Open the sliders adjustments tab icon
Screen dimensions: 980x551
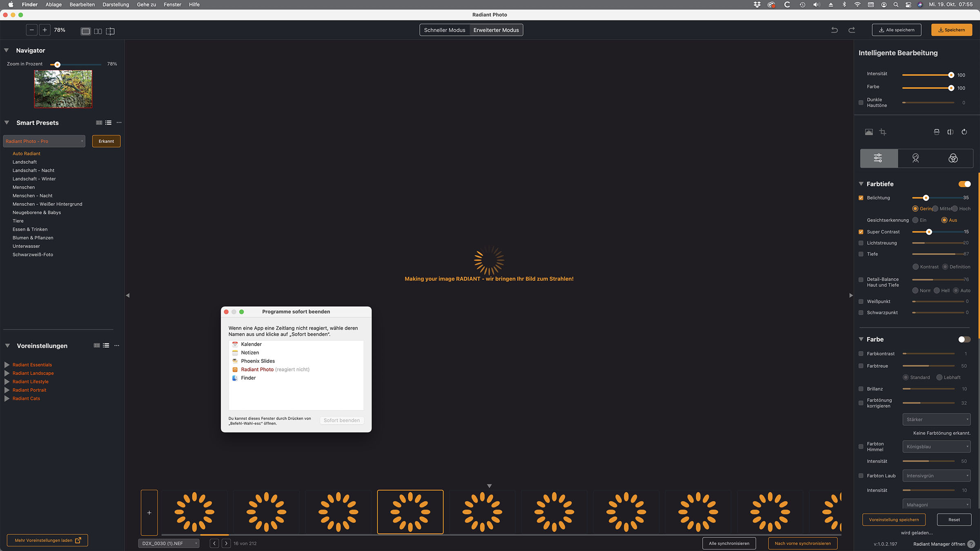878,158
